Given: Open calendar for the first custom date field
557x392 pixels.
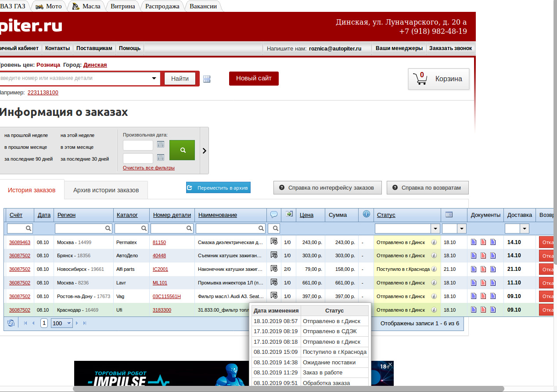Looking at the screenshot, I should [161, 144].
